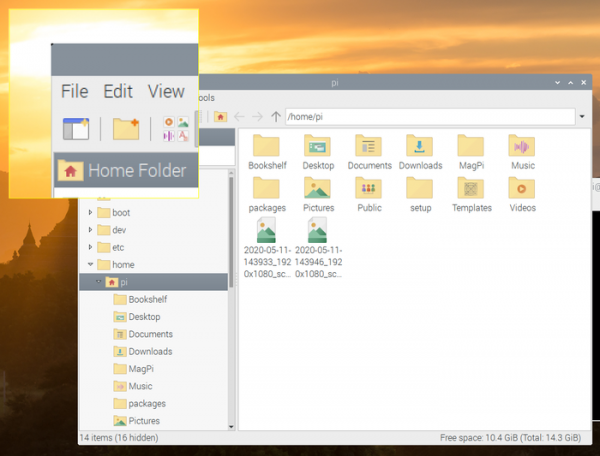Select the Videos folder icon
Screen dimensions: 600x456
(x=522, y=189)
